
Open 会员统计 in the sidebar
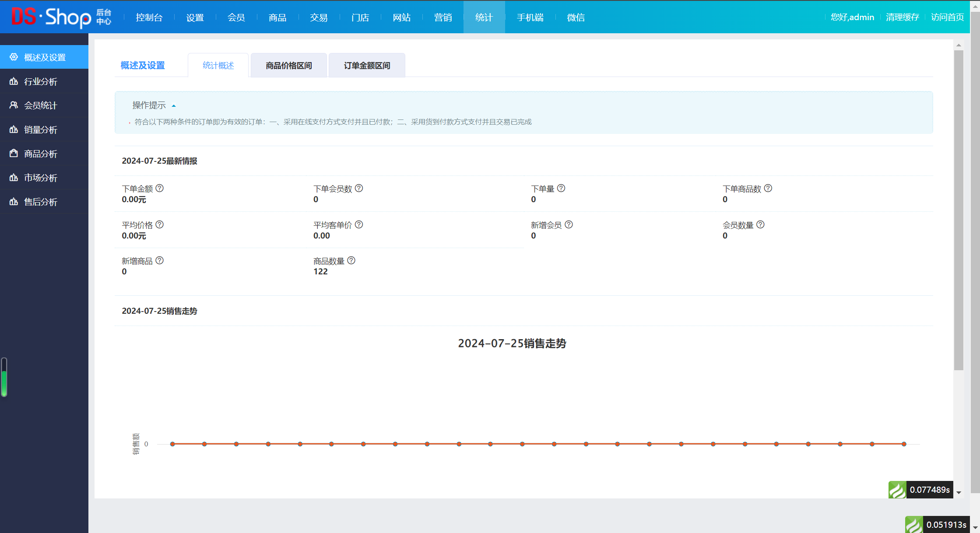[x=40, y=105]
